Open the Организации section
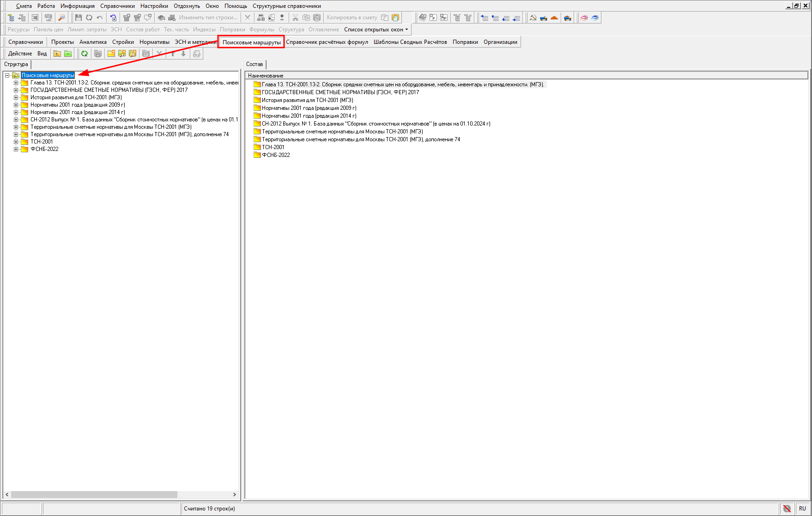 click(x=500, y=42)
